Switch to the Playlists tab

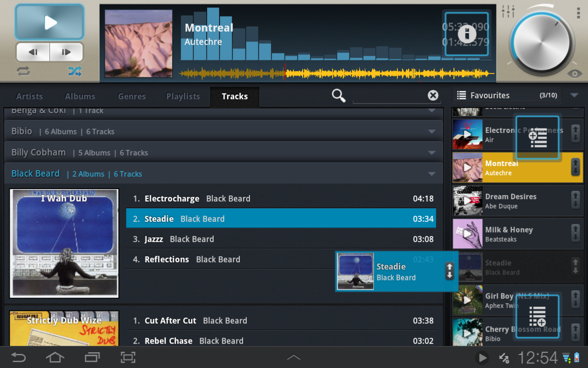click(182, 96)
